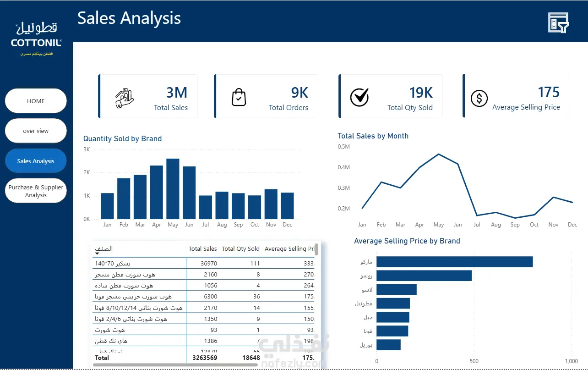
Task: Click the dollar sign Average Selling Price icon
Action: tap(479, 98)
